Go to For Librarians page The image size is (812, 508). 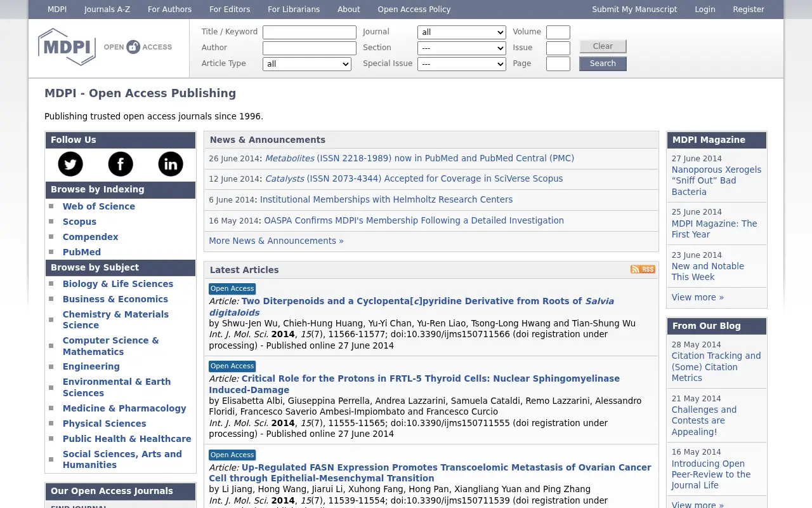coord(294,10)
